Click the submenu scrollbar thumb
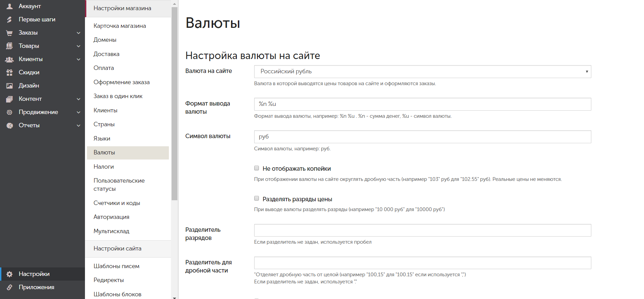 (x=175, y=104)
